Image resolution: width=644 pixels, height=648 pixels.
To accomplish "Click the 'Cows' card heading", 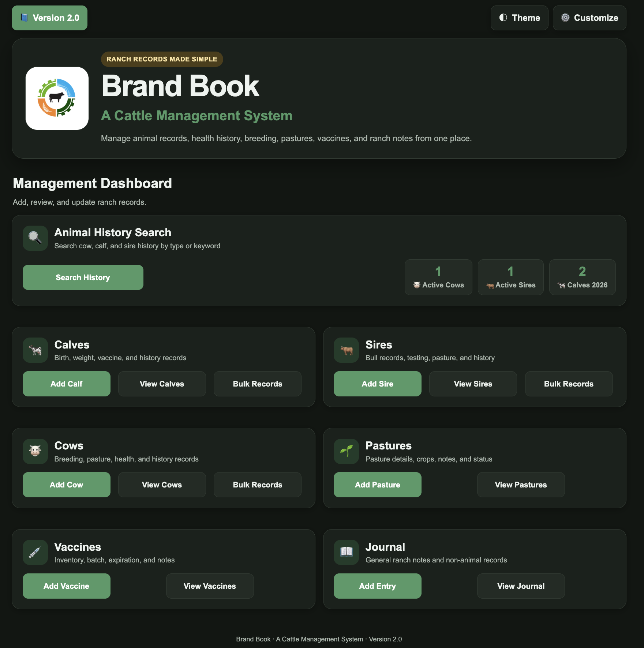I will pyautogui.click(x=69, y=446).
